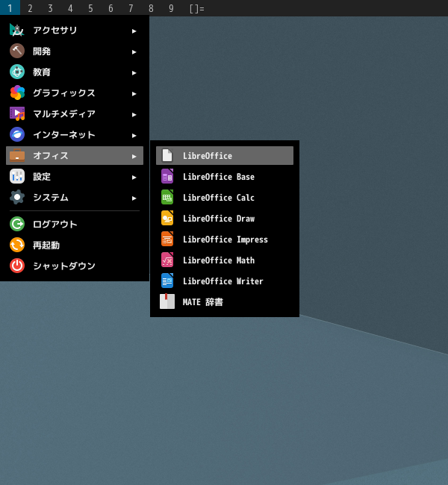Click the orange 再起動 restart icon
This screenshot has width=448, height=485.
pyautogui.click(x=17, y=245)
